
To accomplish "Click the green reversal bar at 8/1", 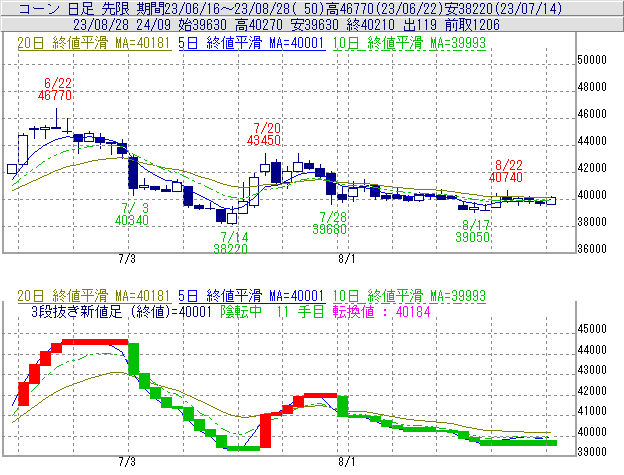I will point(343,406).
